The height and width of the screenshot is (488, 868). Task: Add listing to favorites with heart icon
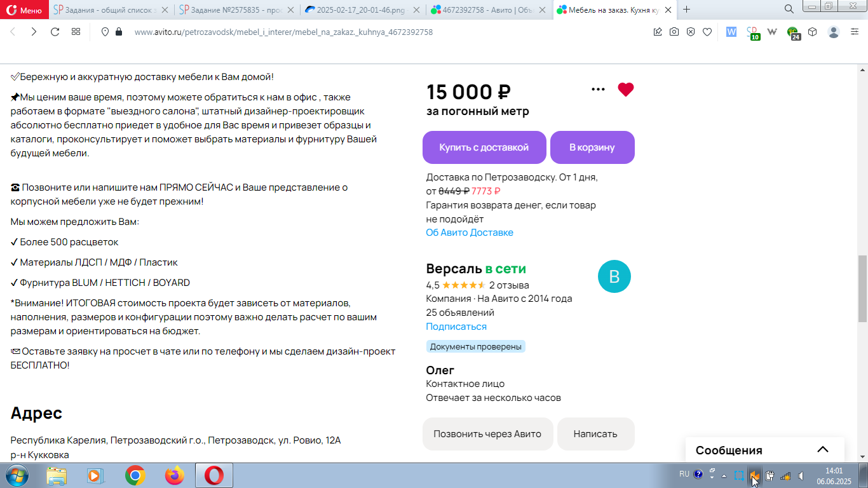coord(626,90)
